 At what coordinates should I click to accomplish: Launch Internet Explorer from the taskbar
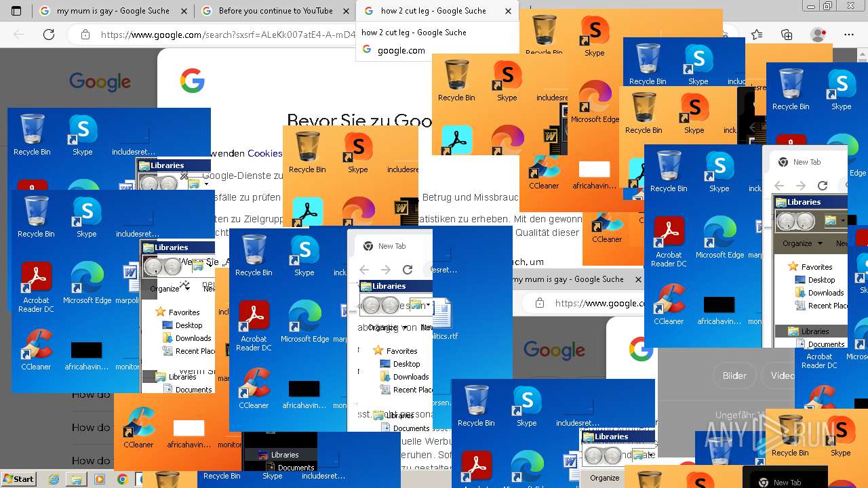[x=54, y=479]
